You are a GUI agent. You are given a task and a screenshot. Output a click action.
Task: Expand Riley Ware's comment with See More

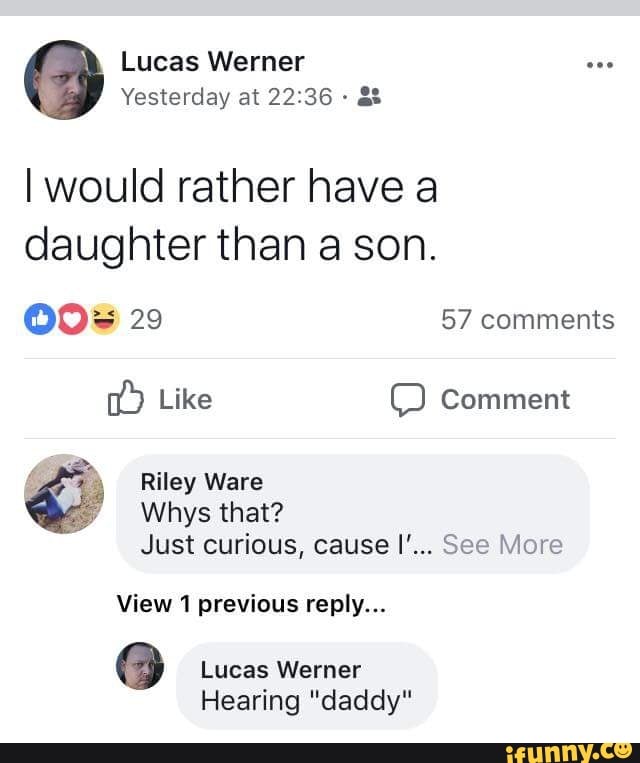point(502,545)
